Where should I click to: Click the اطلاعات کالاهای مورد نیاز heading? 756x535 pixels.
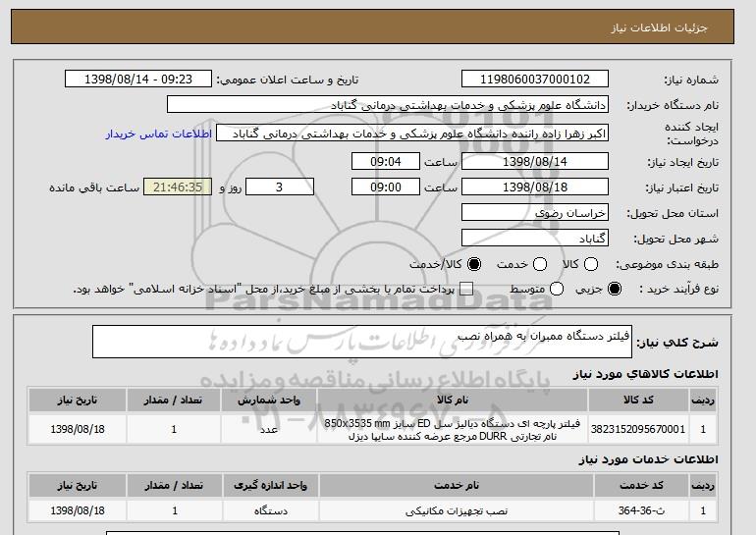(x=646, y=374)
